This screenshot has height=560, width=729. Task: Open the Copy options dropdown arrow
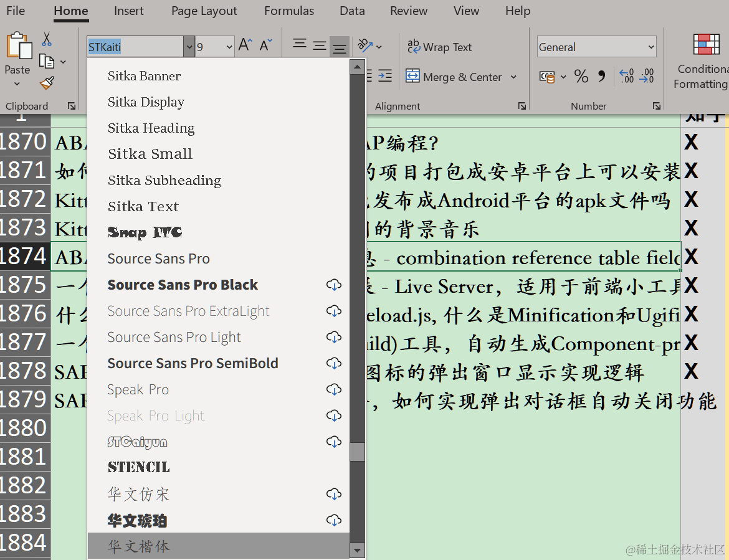[x=63, y=62]
